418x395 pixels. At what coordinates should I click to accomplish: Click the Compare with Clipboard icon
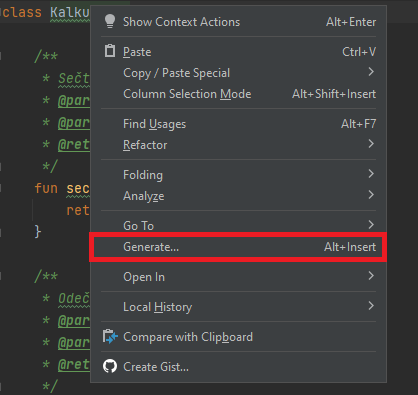[x=110, y=337]
